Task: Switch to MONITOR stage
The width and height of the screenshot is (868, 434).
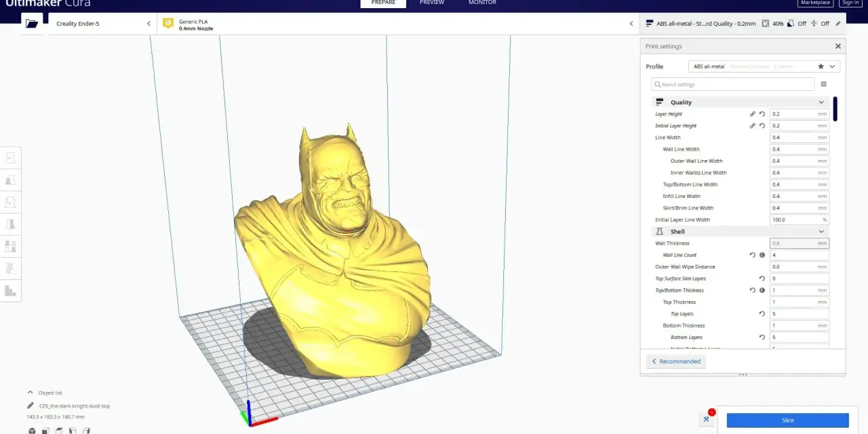Action: click(x=482, y=3)
